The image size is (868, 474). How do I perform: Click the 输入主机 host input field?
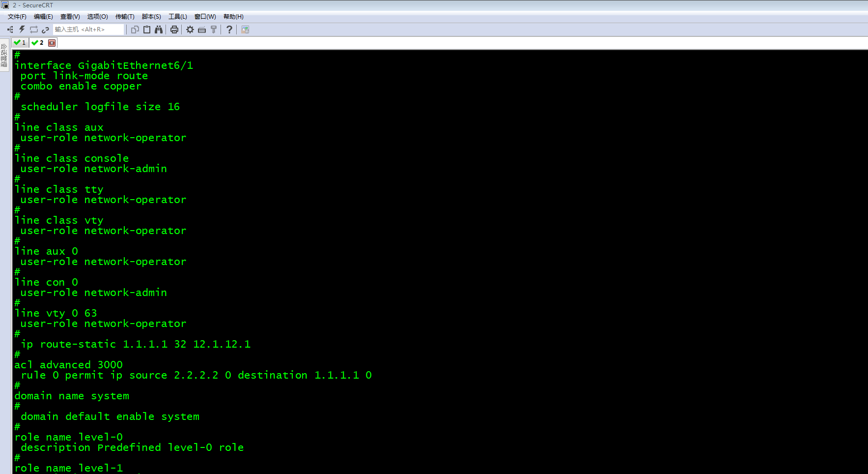(x=88, y=30)
